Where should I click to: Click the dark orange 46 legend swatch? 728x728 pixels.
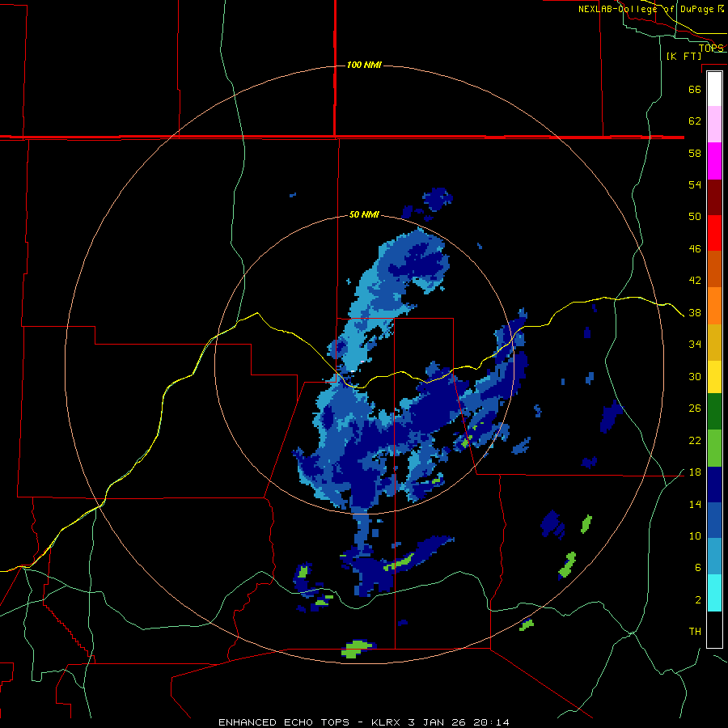pos(714,269)
